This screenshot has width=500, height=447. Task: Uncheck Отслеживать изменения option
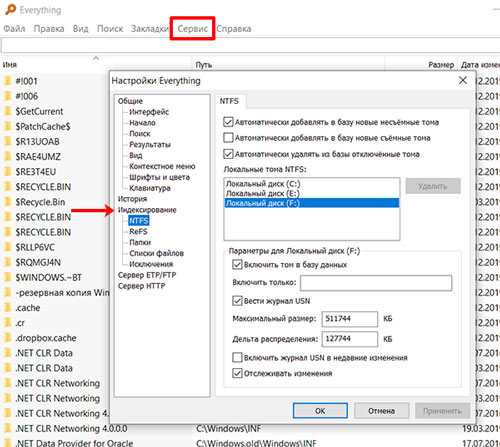pyautogui.click(x=237, y=373)
